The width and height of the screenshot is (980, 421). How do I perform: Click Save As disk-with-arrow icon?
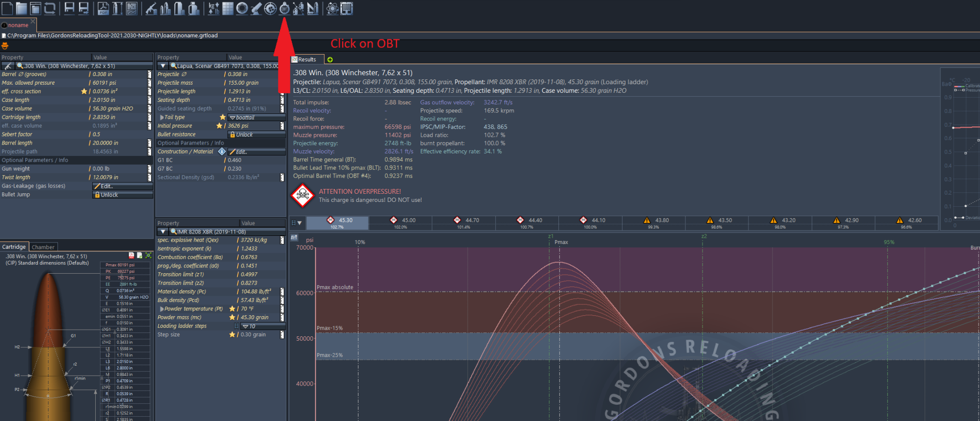pyautogui.click(x=84, y=8)
